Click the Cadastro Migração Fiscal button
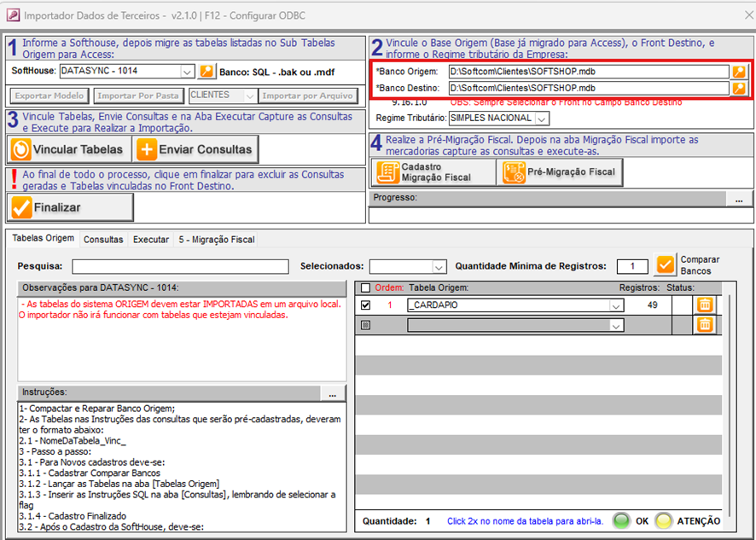Screen dimensions: 756x540 pos(433,171)
